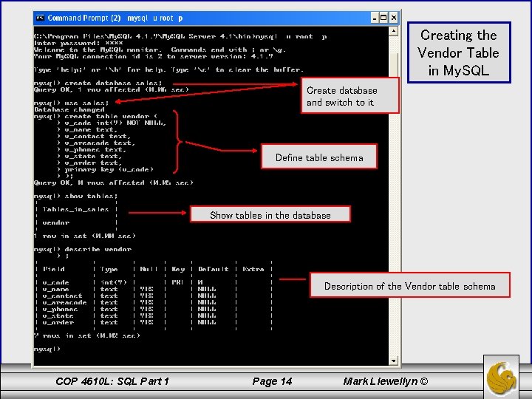Screen dimensions: 532x399
Task: Click 'show tables;' command line
Action: click(x=75, y=196)
